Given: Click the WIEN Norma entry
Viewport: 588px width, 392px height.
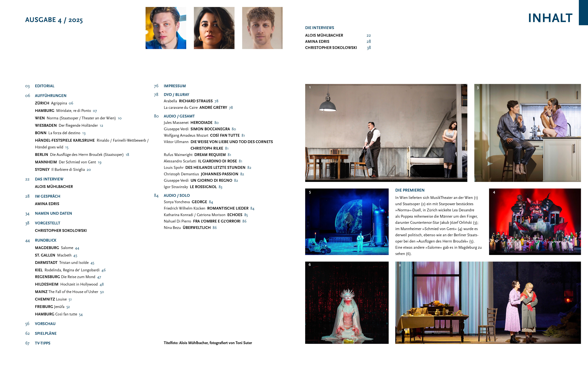Looking at the screenshot, I should coord(78,118).
